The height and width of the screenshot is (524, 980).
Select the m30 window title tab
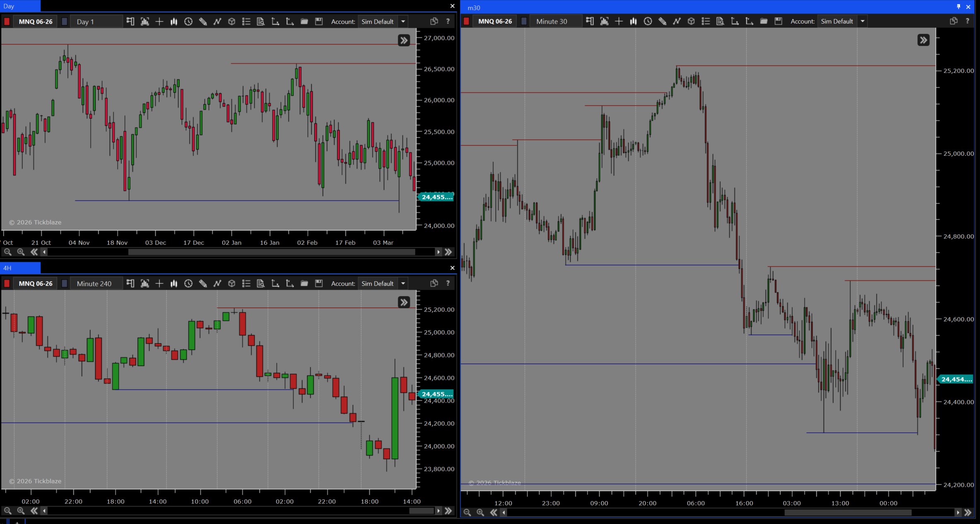(x=474, y=7)
